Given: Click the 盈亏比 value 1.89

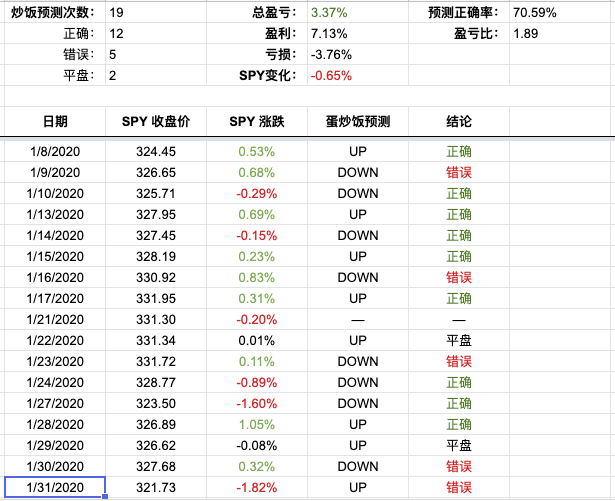Looking at the screenshot, I should pos(526,34).
